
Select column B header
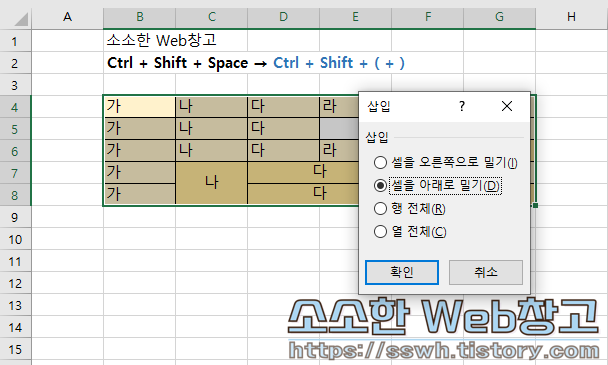[x=140, y=17]
